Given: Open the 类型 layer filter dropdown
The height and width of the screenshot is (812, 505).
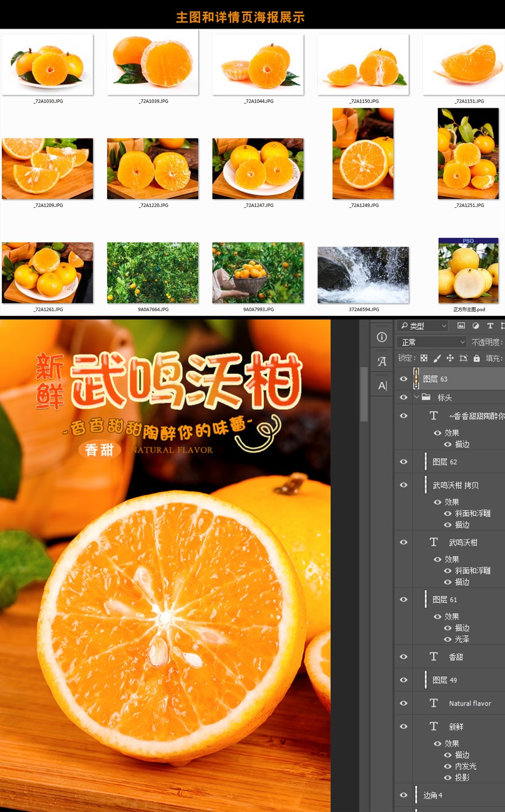Looking at the screenshot, I should coord(423,325).
